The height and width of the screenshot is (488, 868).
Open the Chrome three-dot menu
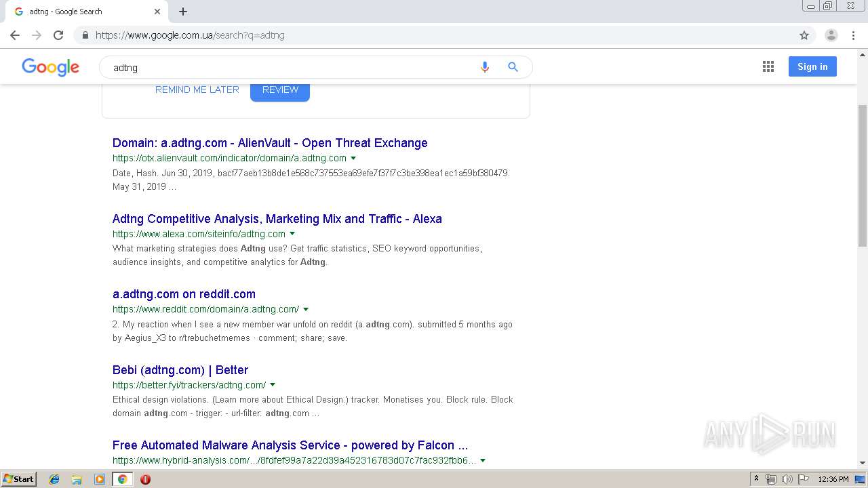click(x=854, y=35)
